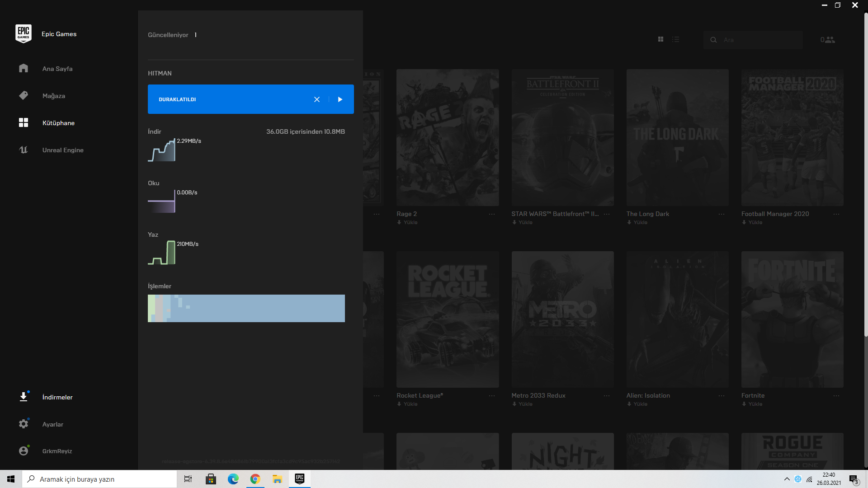Expand Fortnite three-dot menu
The image size is (868, 488).
[836, 396]
